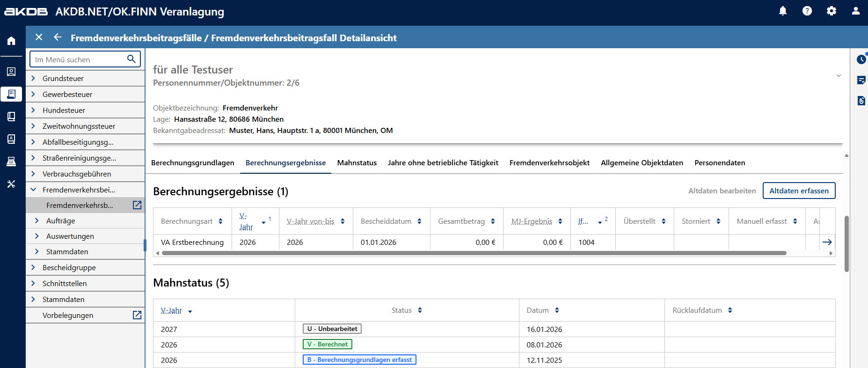The height and width of the screenshot is (368, 868).
Task: Go to home icon in left sidebar
Action: pos(11,41)
